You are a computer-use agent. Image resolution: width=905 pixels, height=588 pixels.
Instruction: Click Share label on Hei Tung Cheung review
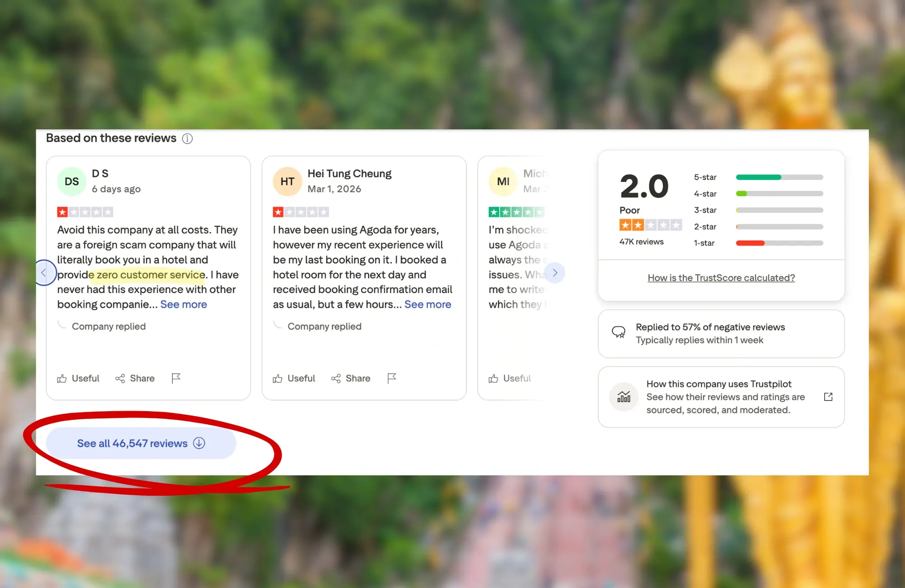(358, 379)
